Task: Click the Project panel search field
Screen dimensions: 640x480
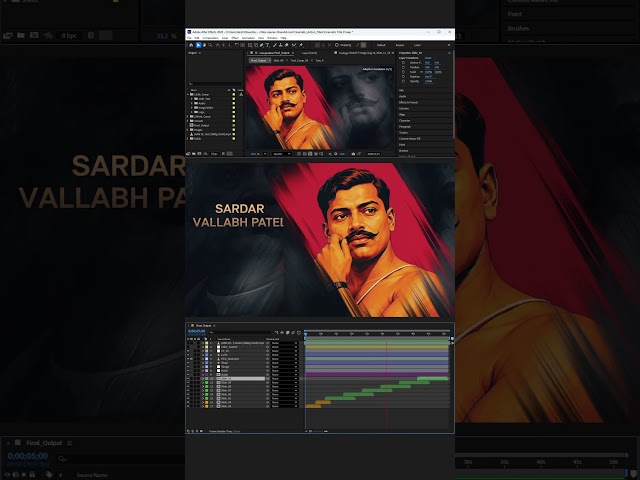Action: [215, 84]
